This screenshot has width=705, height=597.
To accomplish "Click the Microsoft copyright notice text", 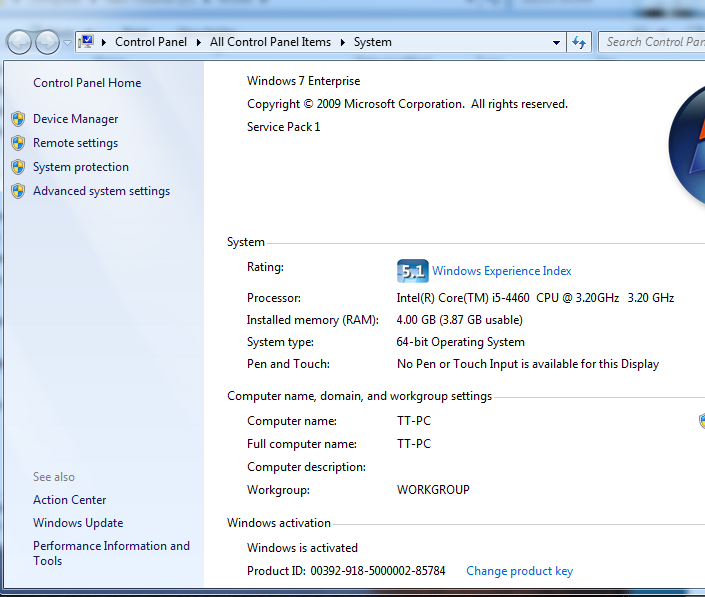I will 407,104.
